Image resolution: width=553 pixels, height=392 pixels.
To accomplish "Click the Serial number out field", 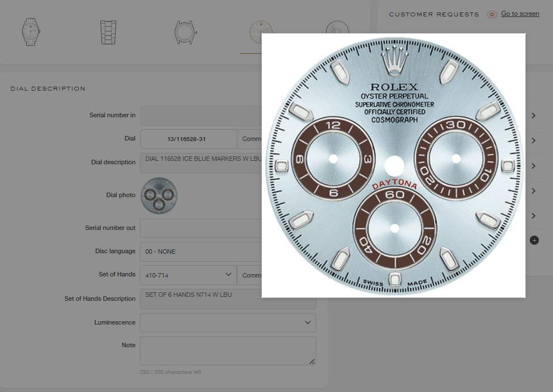I will (x=199, y=228).
